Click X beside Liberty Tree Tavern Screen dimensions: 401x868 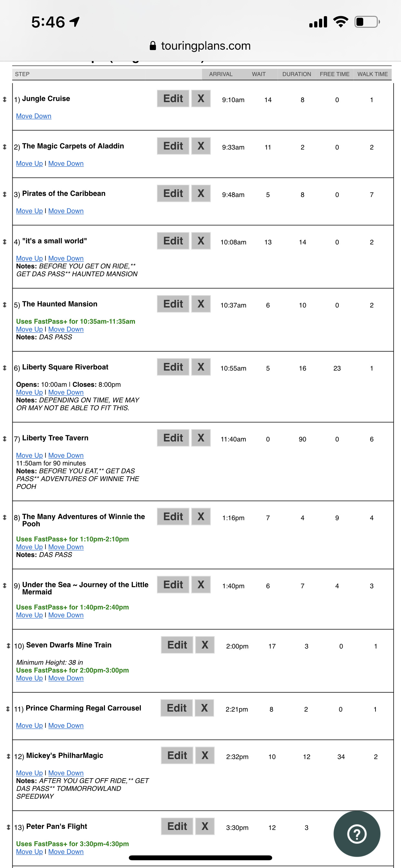[201, 438]
